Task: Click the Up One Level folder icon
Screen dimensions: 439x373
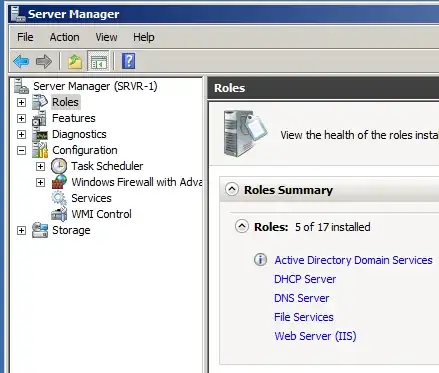Action: [75, 62]
